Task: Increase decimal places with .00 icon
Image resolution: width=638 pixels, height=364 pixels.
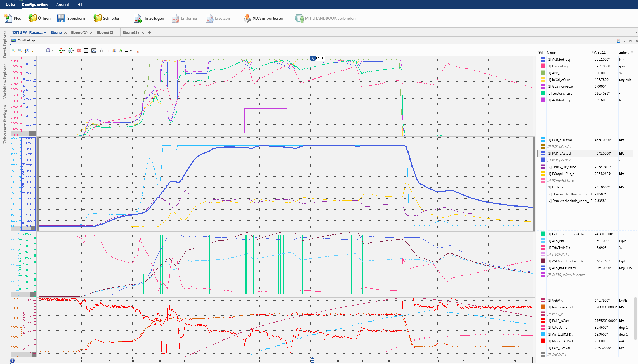Action: point(100,51)
